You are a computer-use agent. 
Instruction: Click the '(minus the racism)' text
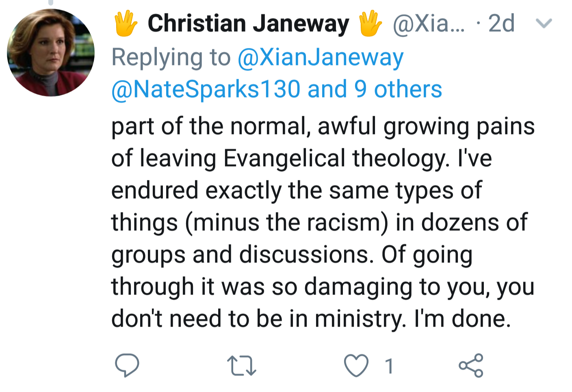coord(287,222)
